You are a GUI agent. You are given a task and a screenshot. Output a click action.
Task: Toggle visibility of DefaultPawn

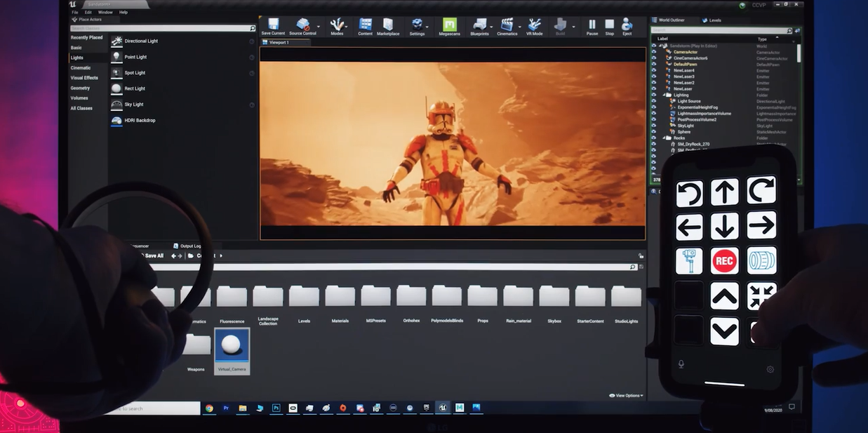click(x=654, y=65)
